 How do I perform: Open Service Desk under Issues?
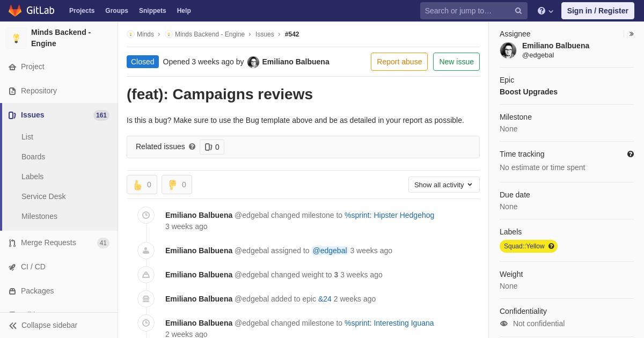(x=43, y=196)
